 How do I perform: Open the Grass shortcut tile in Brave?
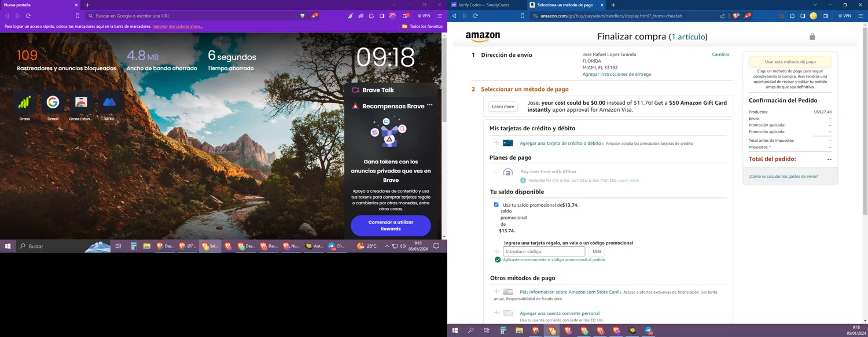[x=24, y=102]
